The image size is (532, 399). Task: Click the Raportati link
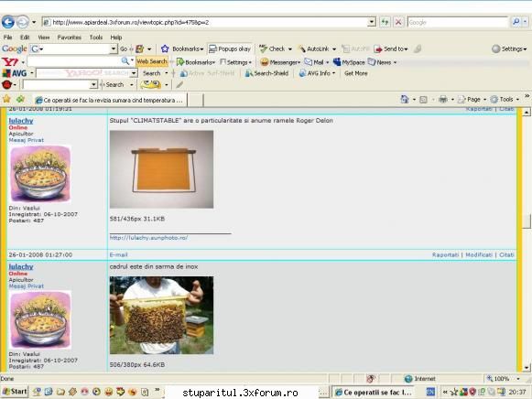click(445, 254)
